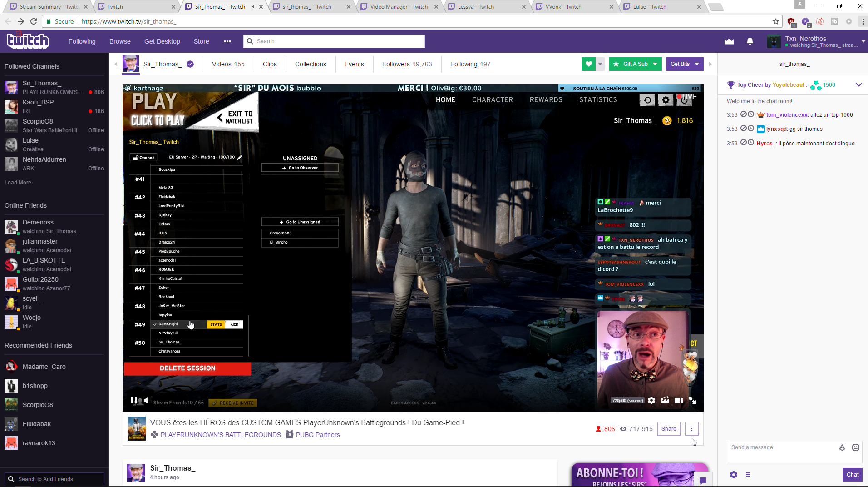This screenshot has height=487, width=868.
Task: Click the Share button
Action: tap(669, 429)
